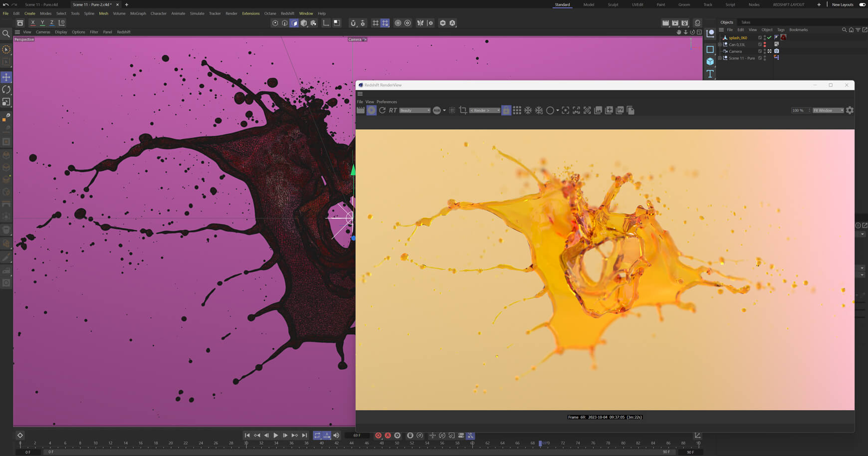Open the Fit Window zoom dropdown
The height and width of the screenshot is (456, 868).
(x=828, y=110)
